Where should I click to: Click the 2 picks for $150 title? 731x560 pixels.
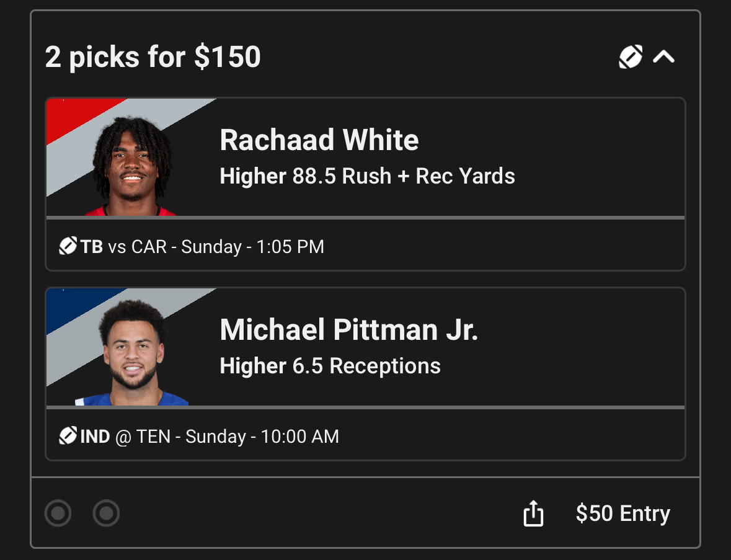[x=153, y=57]
